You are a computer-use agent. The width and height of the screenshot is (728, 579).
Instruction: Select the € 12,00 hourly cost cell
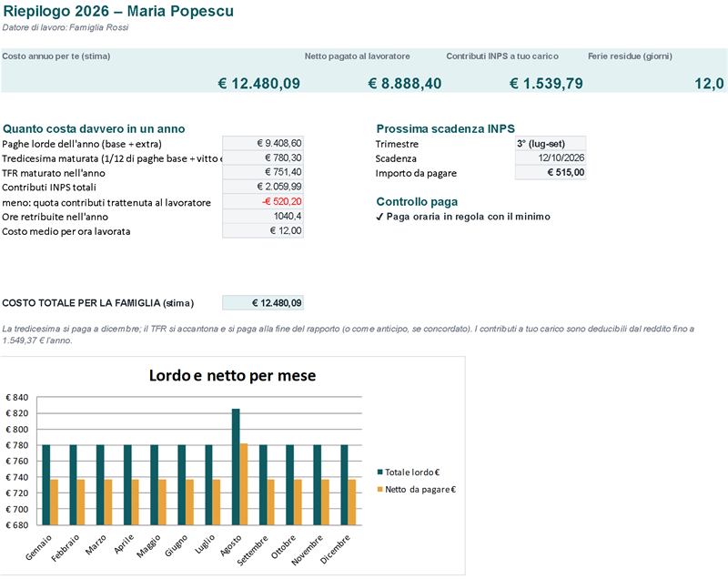point(263,230)
